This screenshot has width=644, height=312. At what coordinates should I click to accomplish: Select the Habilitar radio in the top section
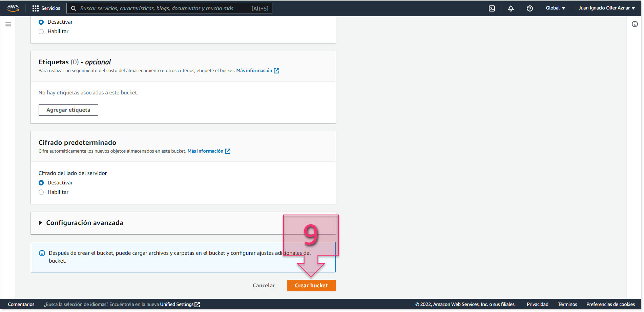click(x=41, y=31)
